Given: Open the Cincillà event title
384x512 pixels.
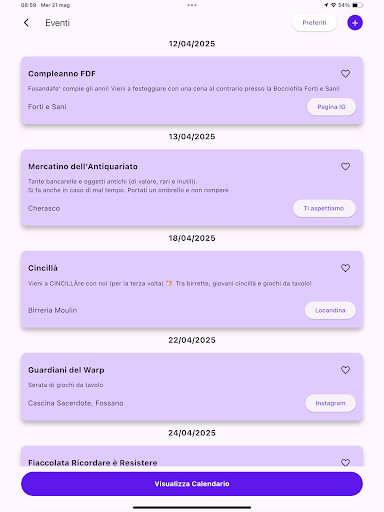Looking at the screenshot, I should click(x=43, y=268).
